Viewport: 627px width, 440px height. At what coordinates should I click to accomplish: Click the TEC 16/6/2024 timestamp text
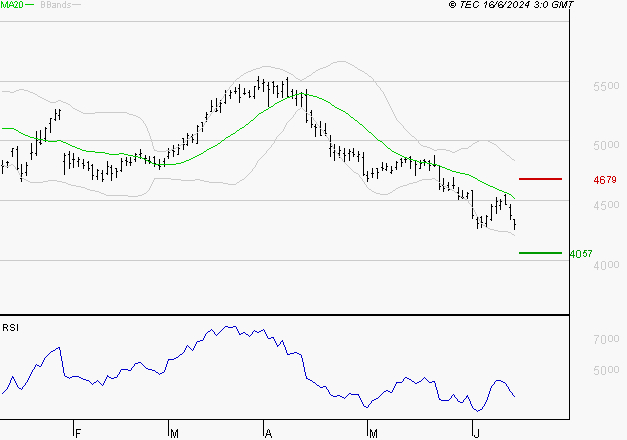pos(511,5)
